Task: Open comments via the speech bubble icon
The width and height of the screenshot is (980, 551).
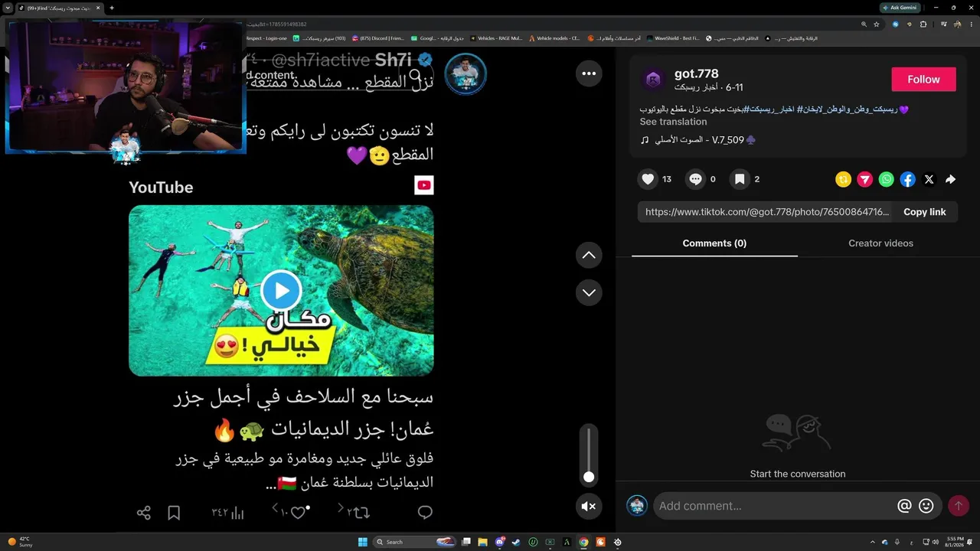Action: [695, 179]
